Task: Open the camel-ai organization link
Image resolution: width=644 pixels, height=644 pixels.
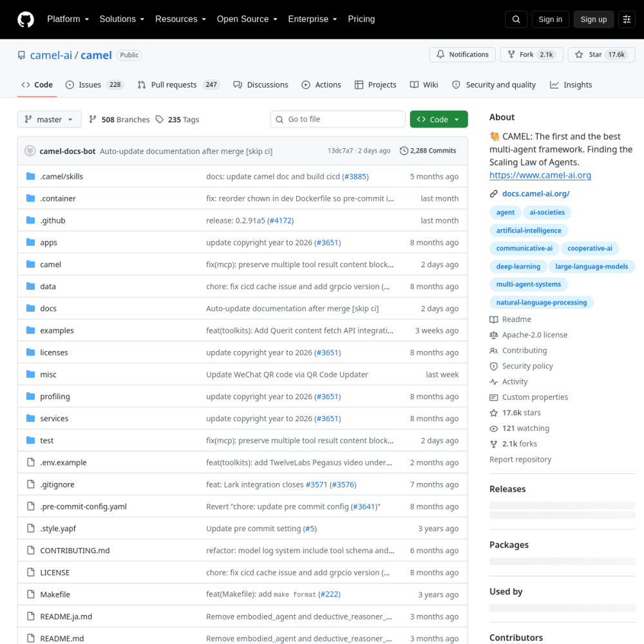Action: tap(51, 55)
